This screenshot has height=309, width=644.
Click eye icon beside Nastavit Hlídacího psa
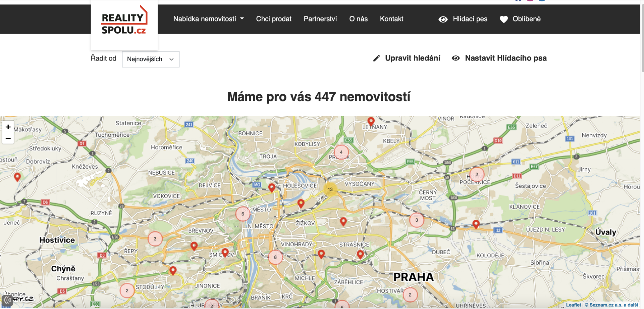point(455,58)
